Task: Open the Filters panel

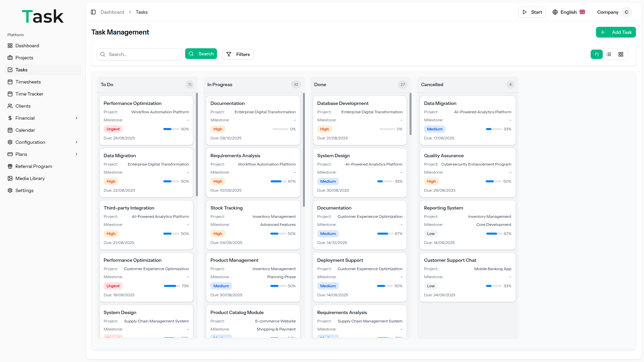Action: point(238,54)
